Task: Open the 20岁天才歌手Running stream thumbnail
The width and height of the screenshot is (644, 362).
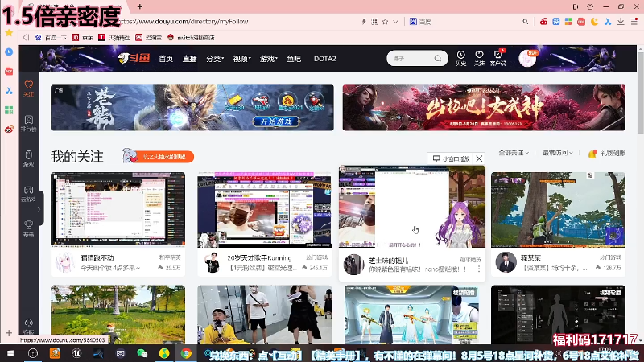Action: pyautogui.click(x=265, y=210)
